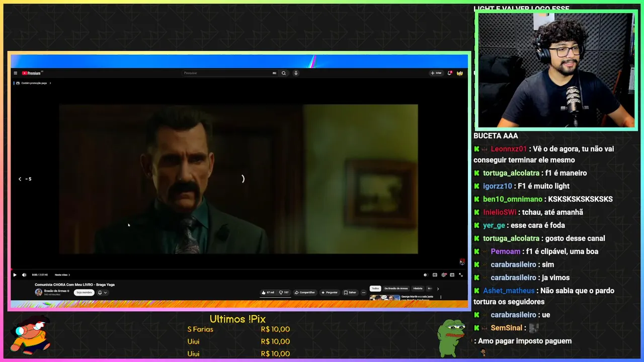Click yer_ge username in chat

(x=494, y=225)
